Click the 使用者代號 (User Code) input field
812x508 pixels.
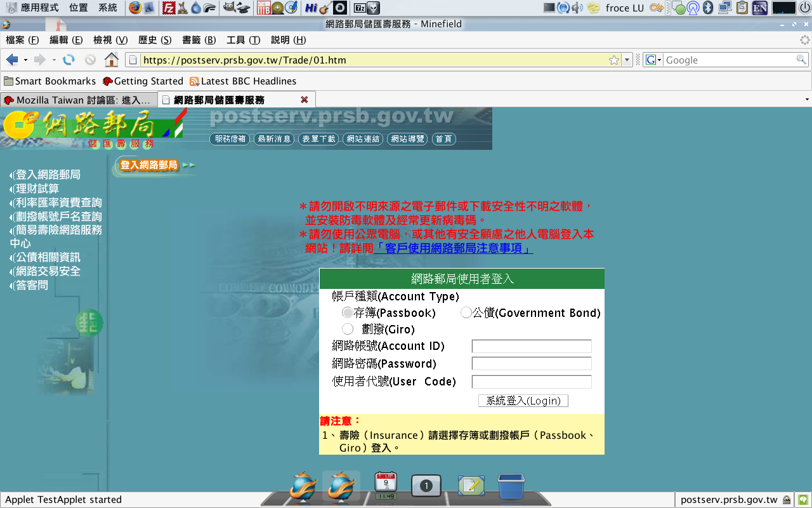point(532,382)
